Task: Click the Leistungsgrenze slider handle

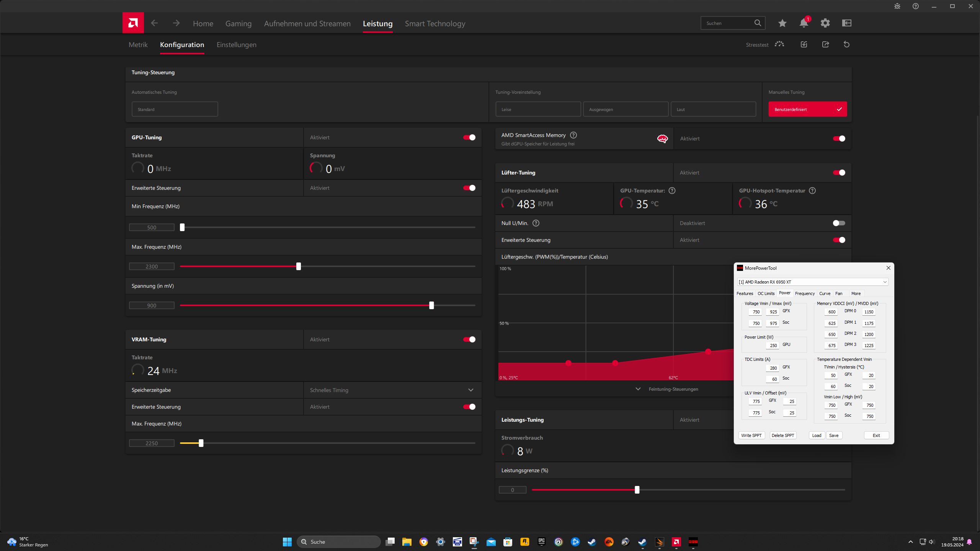Action: tap(637, 490)
